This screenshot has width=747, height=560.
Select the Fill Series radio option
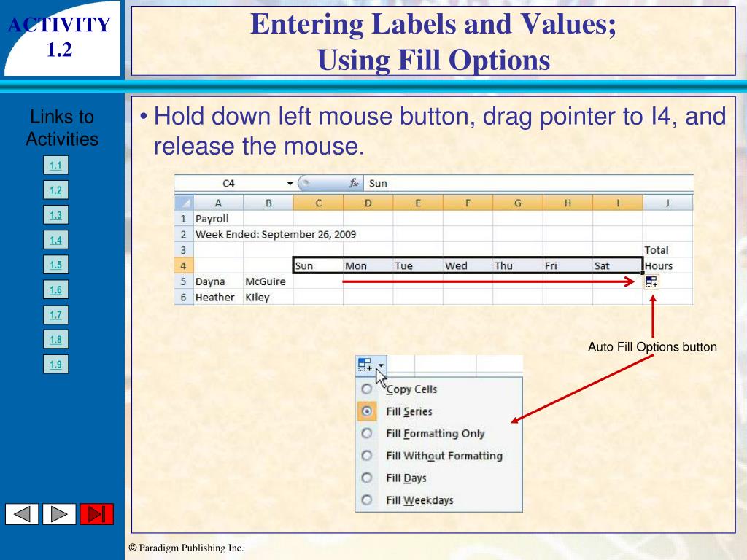point(367,411)
